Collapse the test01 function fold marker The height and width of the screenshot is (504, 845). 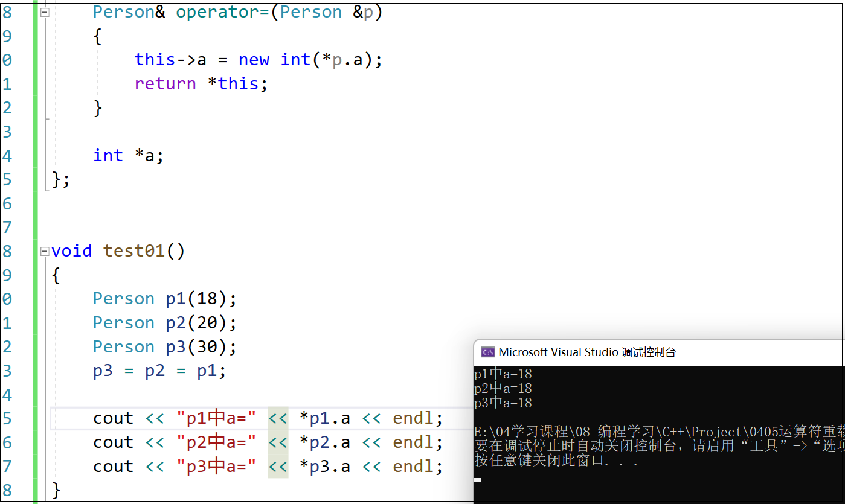coord(44,251)
